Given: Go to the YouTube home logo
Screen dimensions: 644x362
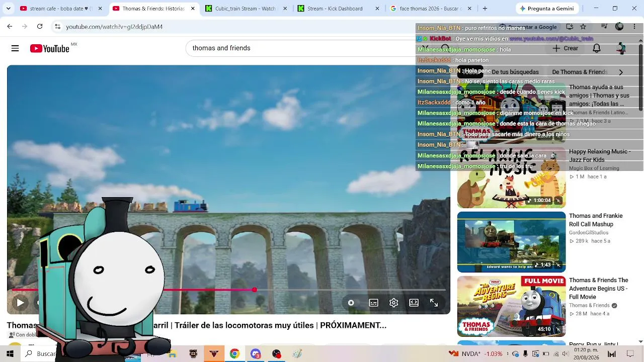Looking at the screenshot, I should click(49, 48).
